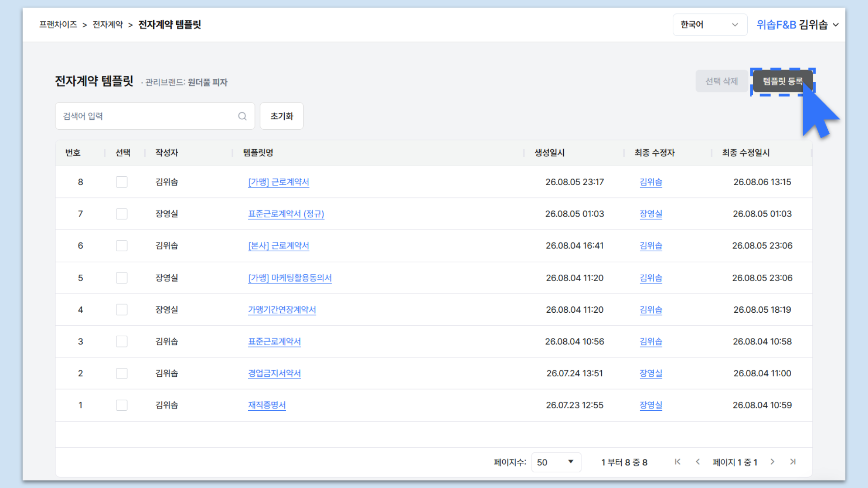868x488 pixels.
Task: Go to 전자계약 breadcrumb
Action: pyautogui.click(x=108, y=24)
